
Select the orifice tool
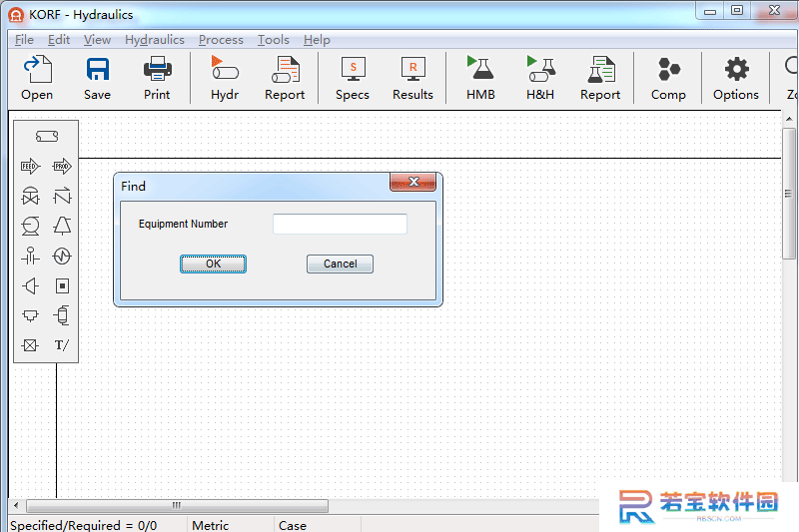pyautogui.click(x=31, y=256)
